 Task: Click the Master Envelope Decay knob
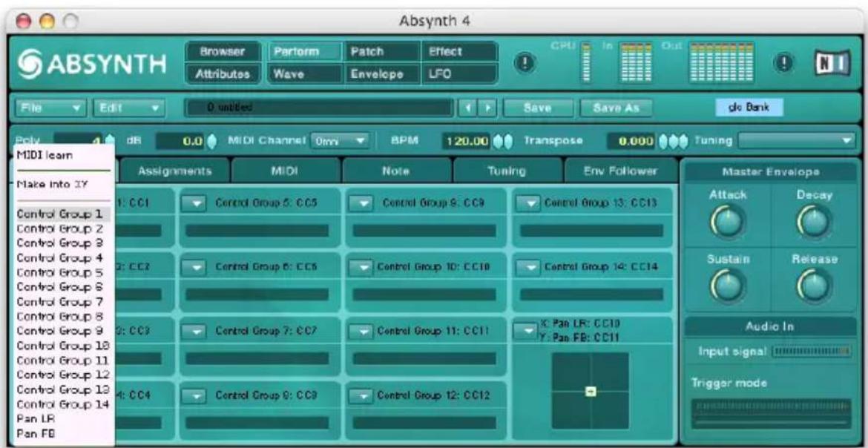pos(814,224)
